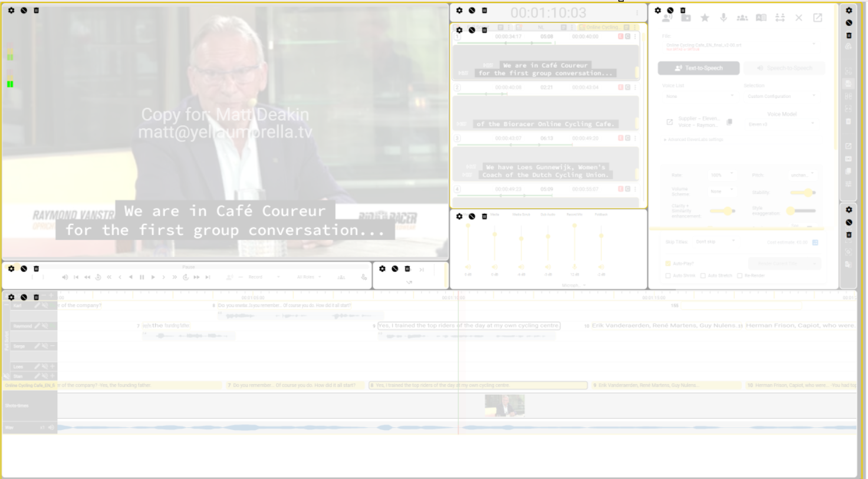Viewport: 868px width, 479px height.
Task: Toggle mute on the Karl track
Action: pos(45,305)
